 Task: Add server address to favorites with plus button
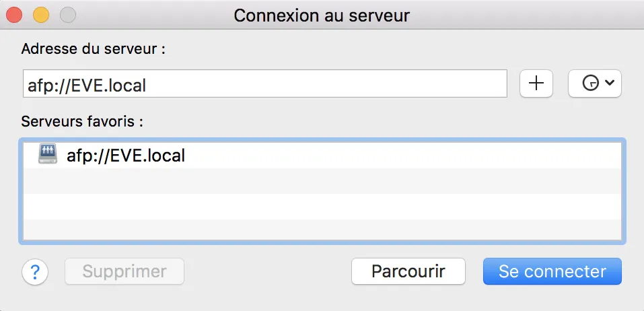pos(536,83)
